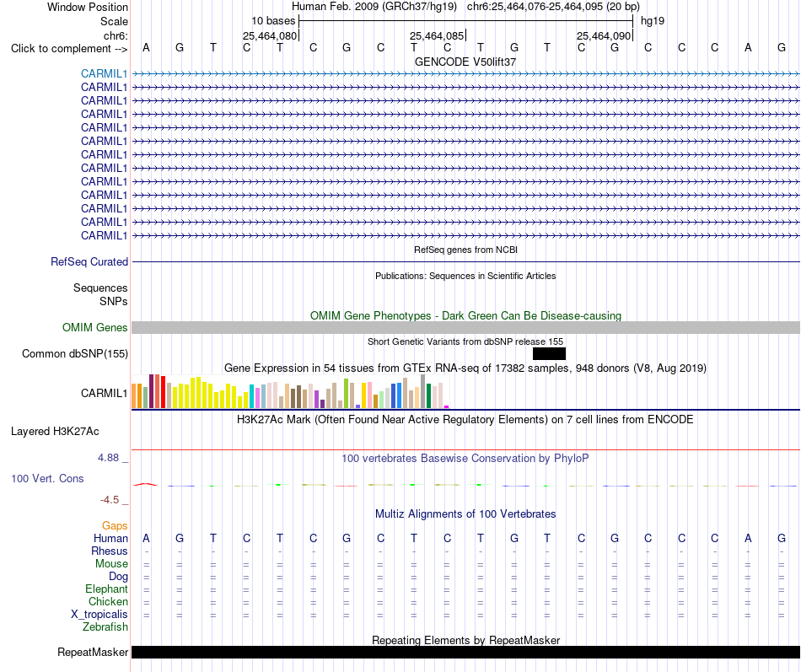Open the GTEx Gene Expression track title
The width and height of the screenshot is (801, 672).
465,368
